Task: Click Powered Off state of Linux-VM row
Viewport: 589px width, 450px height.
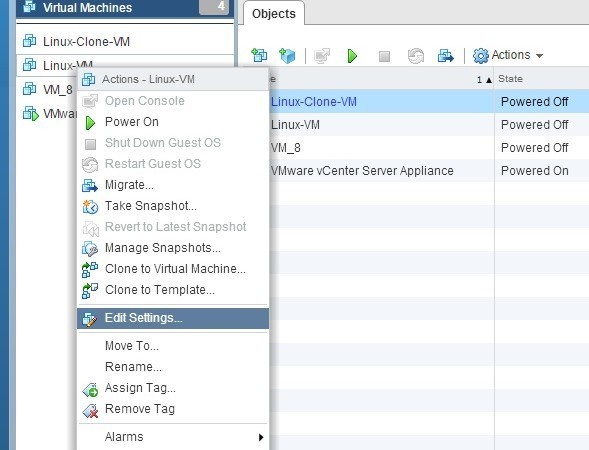Action: 535,125
